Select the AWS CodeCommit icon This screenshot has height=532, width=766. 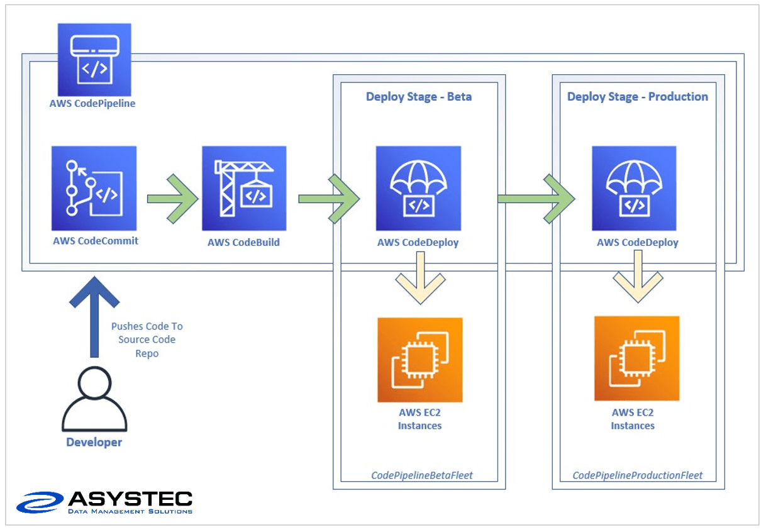pyautogui.click(x=94, y=189)
